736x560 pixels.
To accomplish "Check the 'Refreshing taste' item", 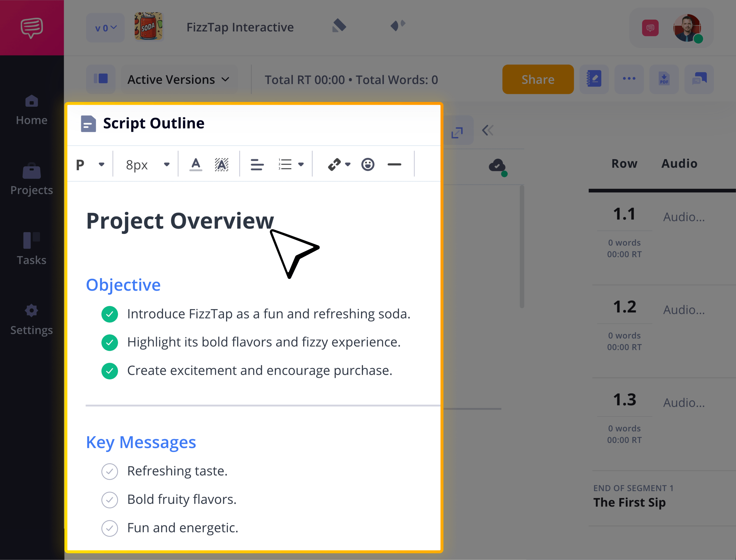I will [x=110, y=471].
